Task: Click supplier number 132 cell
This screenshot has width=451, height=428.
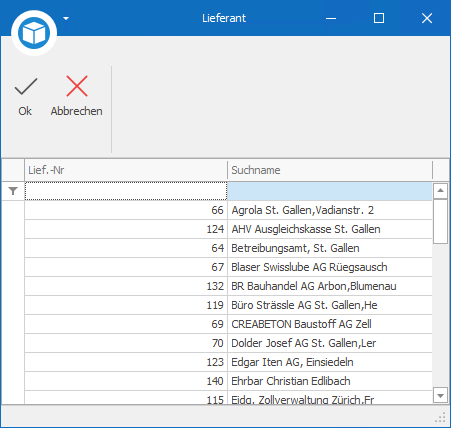Action: tap(126, 286)
